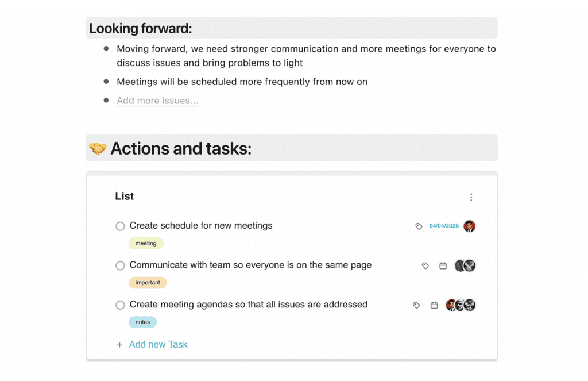
Task: Open the 04/04/2025 due date picker
Action: coord(444,226)
